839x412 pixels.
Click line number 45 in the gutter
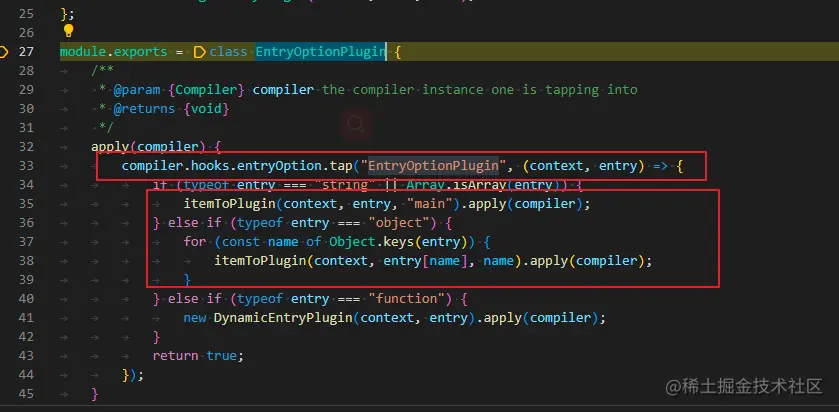point(26,394)
